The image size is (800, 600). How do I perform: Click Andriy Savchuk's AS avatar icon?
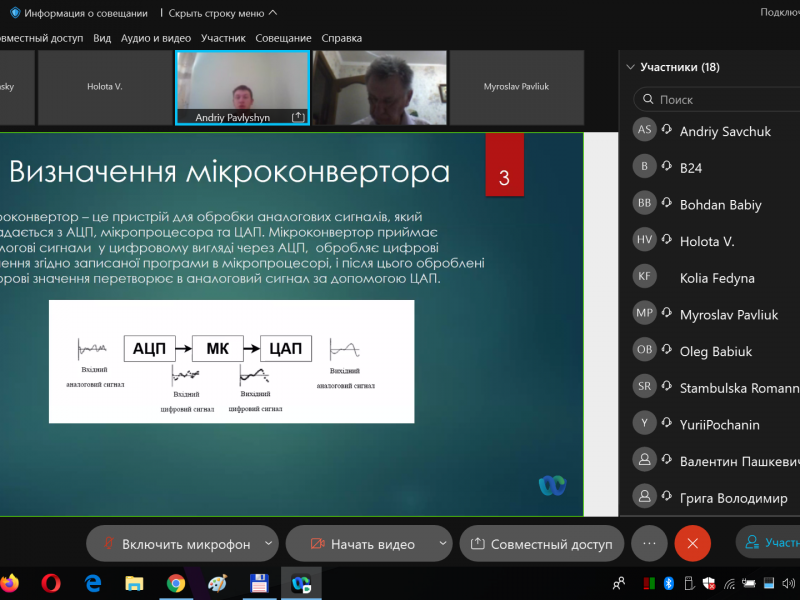pyautogui.click(x=645, y=131)
